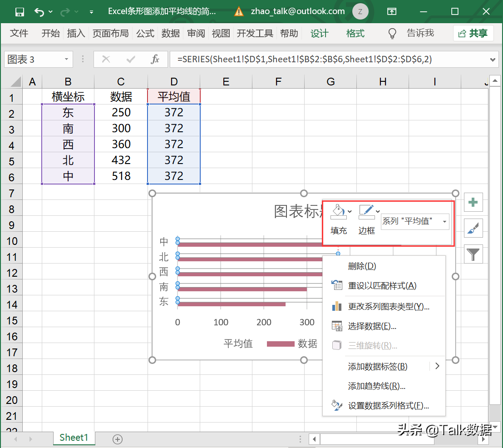Click the Chart Styles paintbrush button
This screenshot has height=448, width=503.
473,229
